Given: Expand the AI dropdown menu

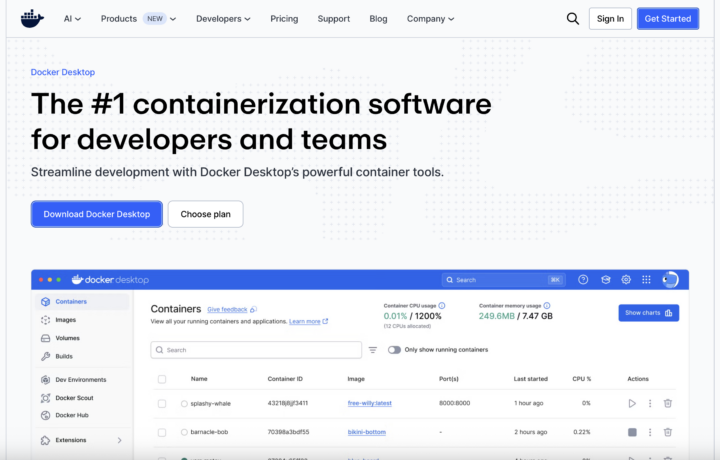Looking at the screenshot, I should click(72, 19).
